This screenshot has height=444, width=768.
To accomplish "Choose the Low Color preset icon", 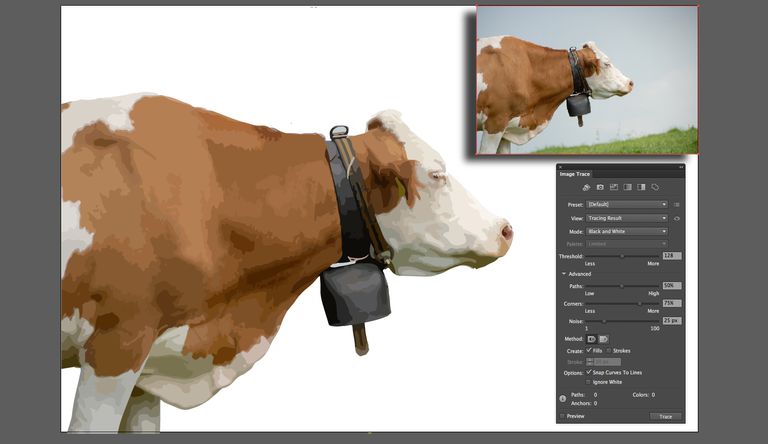I will 614,187.
